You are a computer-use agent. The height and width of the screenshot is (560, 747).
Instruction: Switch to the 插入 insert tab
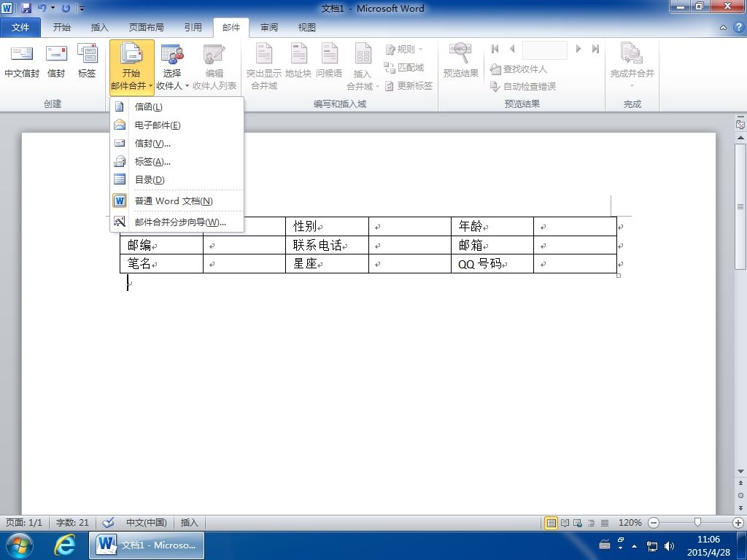pos(99,28)
